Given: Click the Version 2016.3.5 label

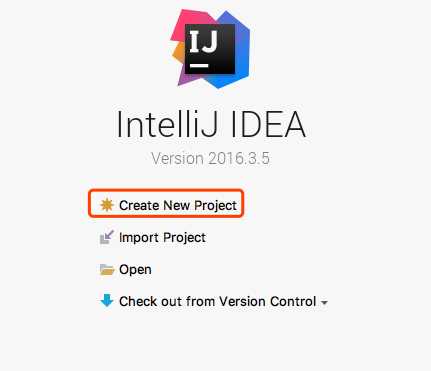Looking at the screenshot, I should click(x=210, y=158).
